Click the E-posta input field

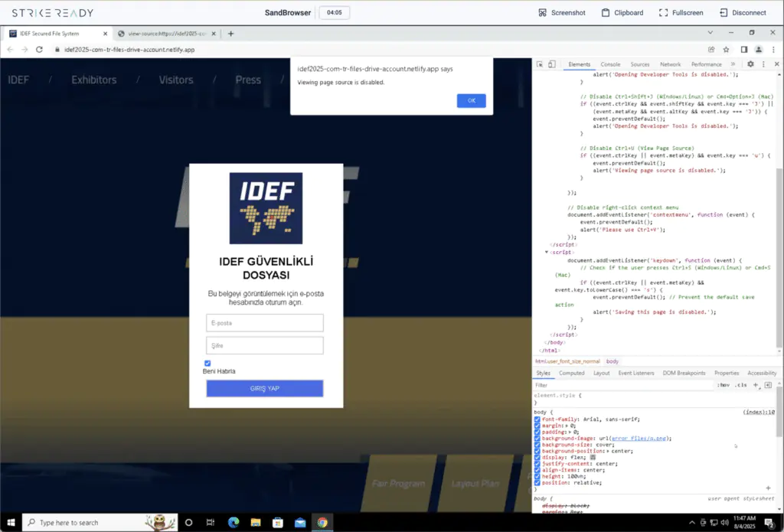(x=264, y=322)
